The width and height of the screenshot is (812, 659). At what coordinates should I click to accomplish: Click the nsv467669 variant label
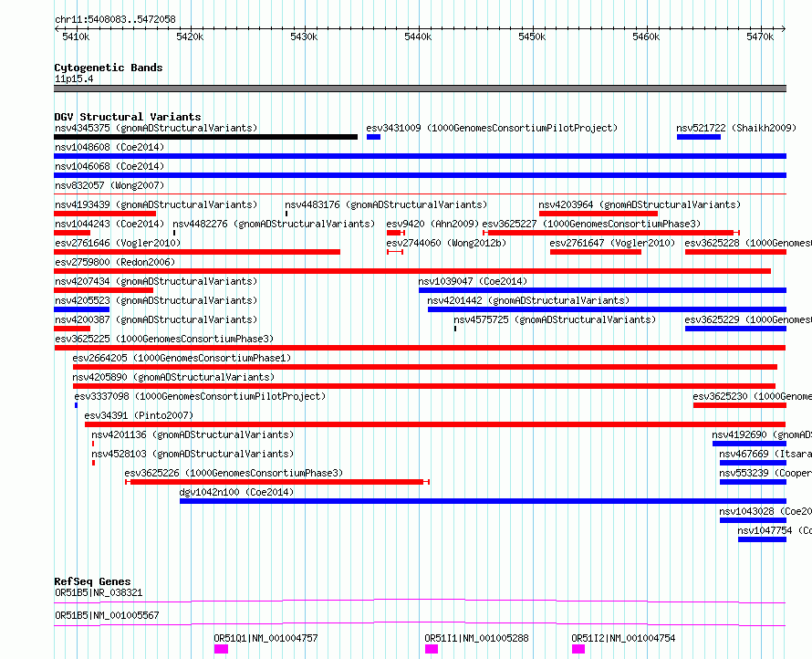[765, 454]
